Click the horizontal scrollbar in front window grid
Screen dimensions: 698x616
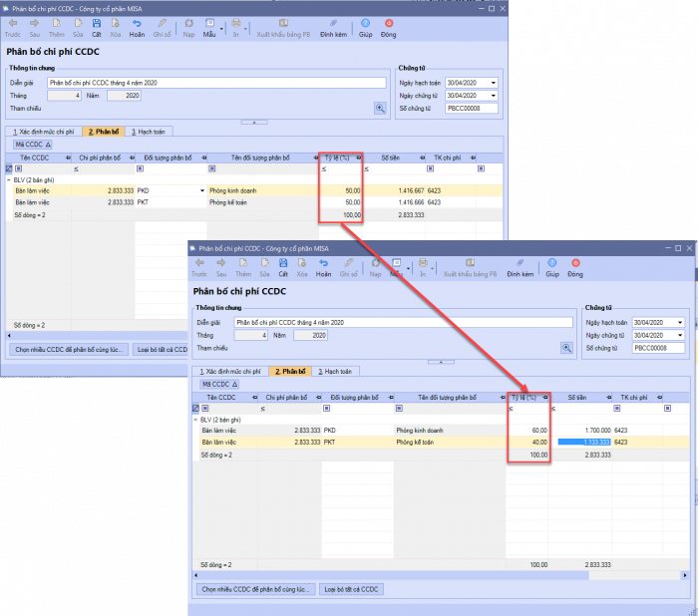399,575
